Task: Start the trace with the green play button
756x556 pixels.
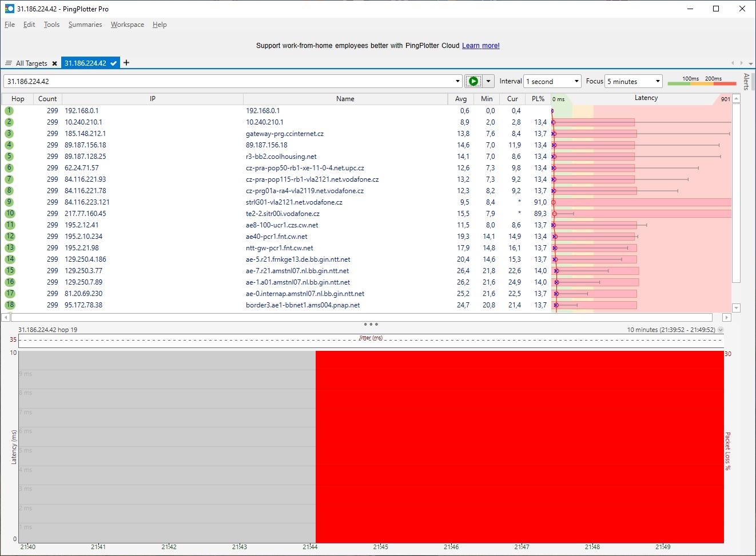Action: click(x=473, y=81)
